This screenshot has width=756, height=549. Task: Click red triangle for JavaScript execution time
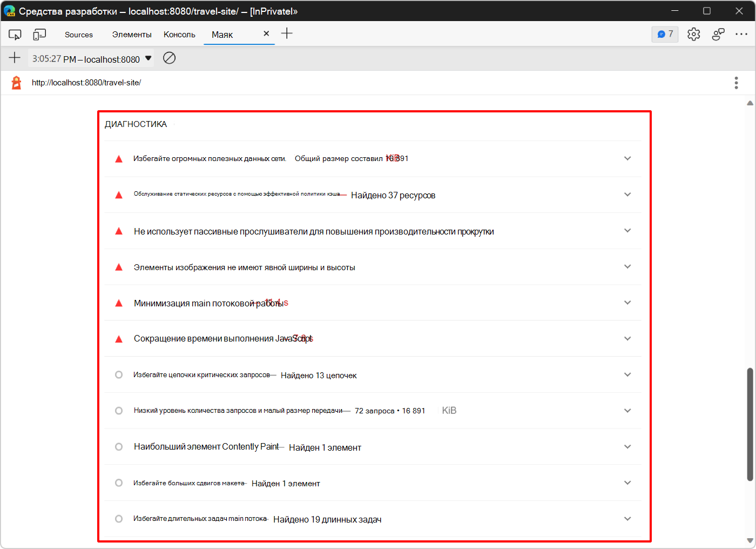pos(119,339)
